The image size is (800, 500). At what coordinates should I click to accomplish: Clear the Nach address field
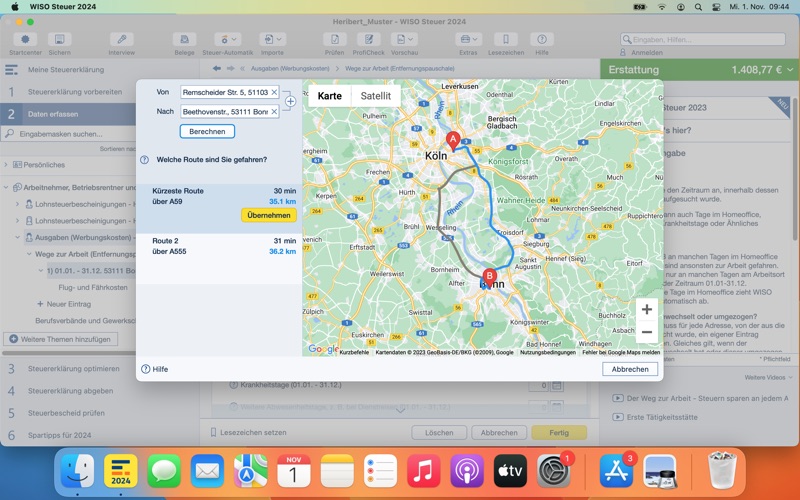[274, 112]
